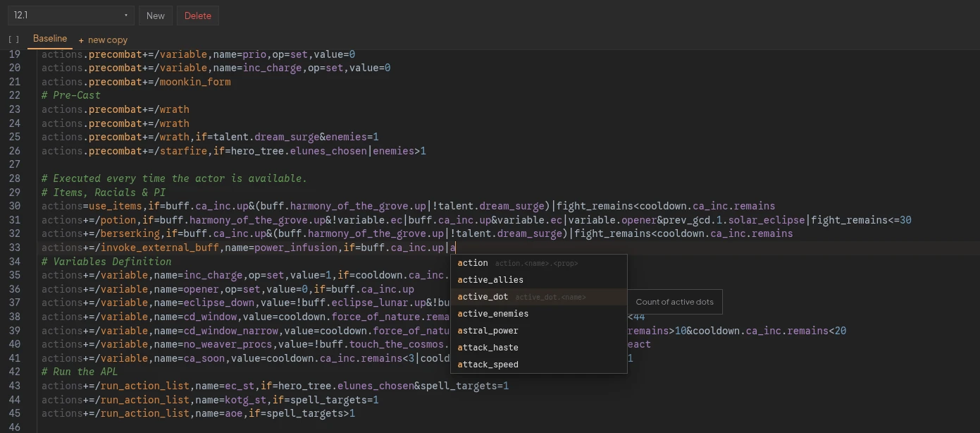The width and height of the screenshot is (980, 433).
Task: Choose 'attack_speed' autocomplete suggestion
Action: [x=539, y=365]
